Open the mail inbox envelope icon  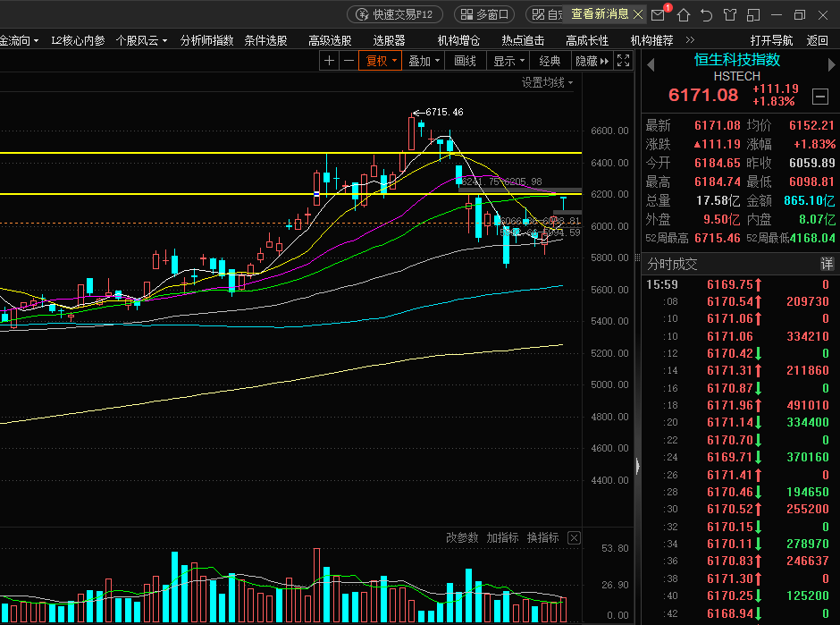[658, 15]
